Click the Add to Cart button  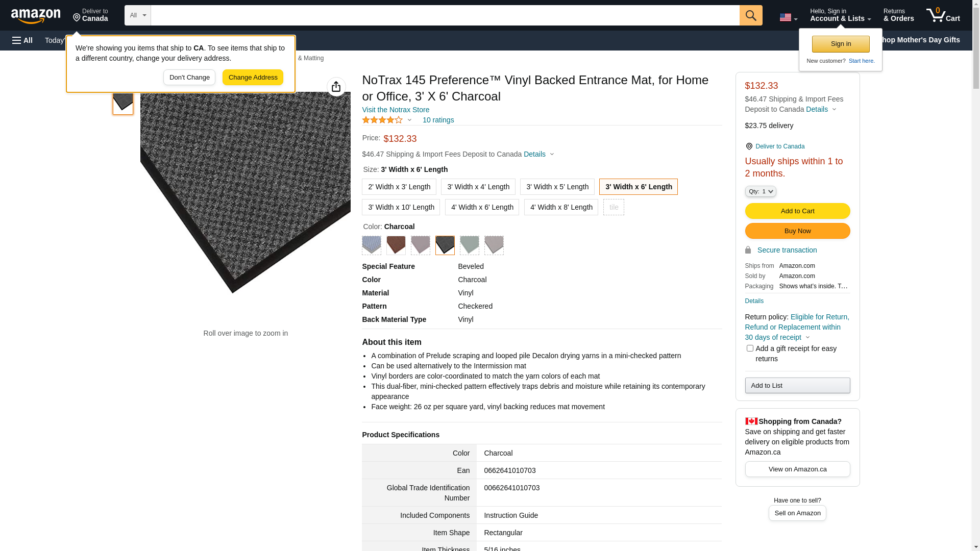point(797,211)
